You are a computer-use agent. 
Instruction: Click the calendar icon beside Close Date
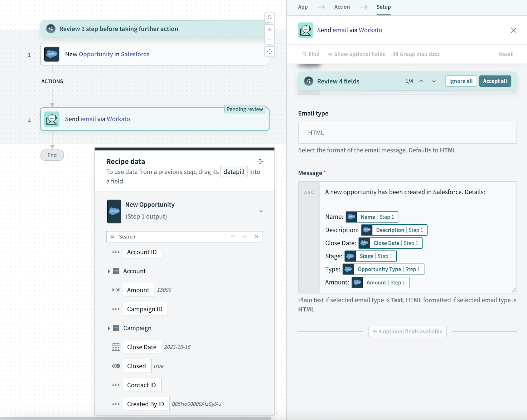(116, 347)
